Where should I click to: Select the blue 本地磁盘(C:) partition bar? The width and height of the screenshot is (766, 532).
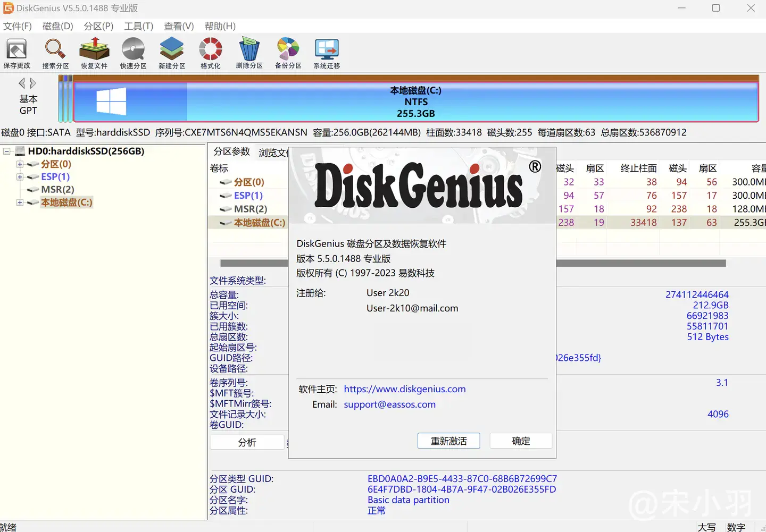click(x=415, y=102)
